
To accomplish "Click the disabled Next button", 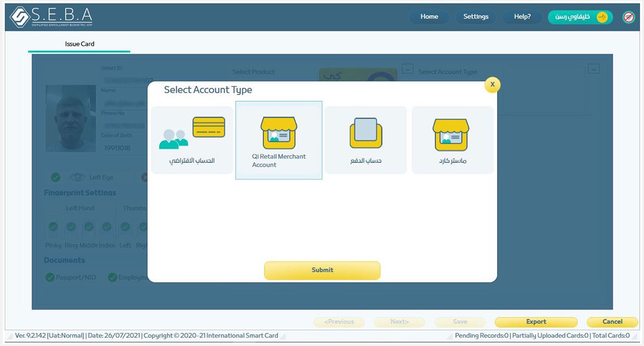I will [x=400, y=322].
